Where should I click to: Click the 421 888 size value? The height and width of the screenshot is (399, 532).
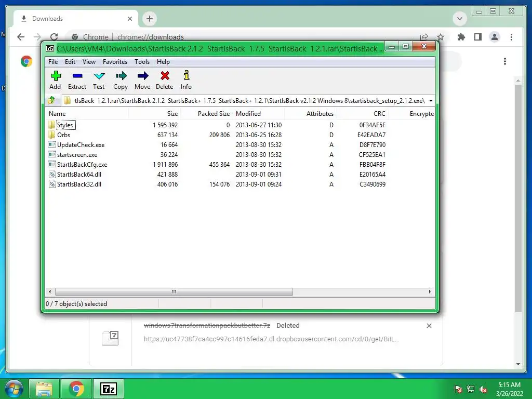(167, 175)
